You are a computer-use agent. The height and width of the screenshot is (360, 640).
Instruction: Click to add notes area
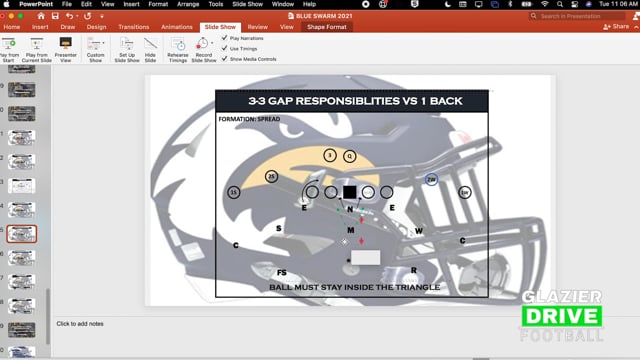point(80,324)
